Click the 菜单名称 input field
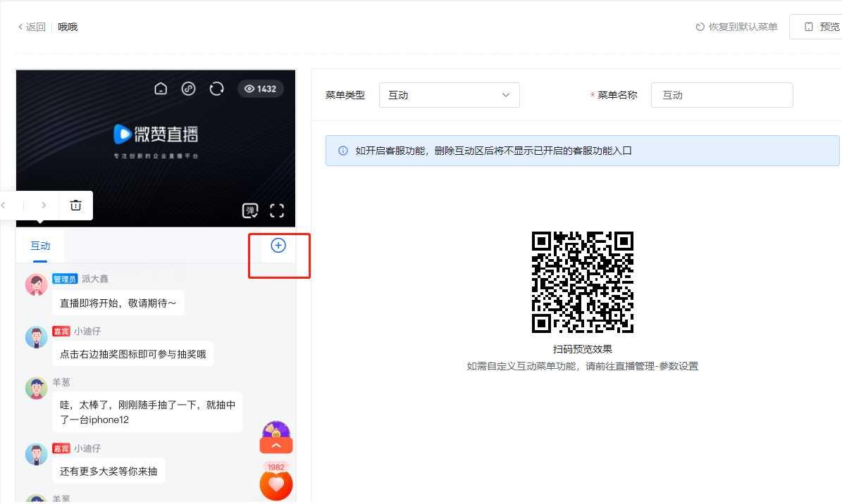Screen dimensions: 842x504 coord(722,95)
